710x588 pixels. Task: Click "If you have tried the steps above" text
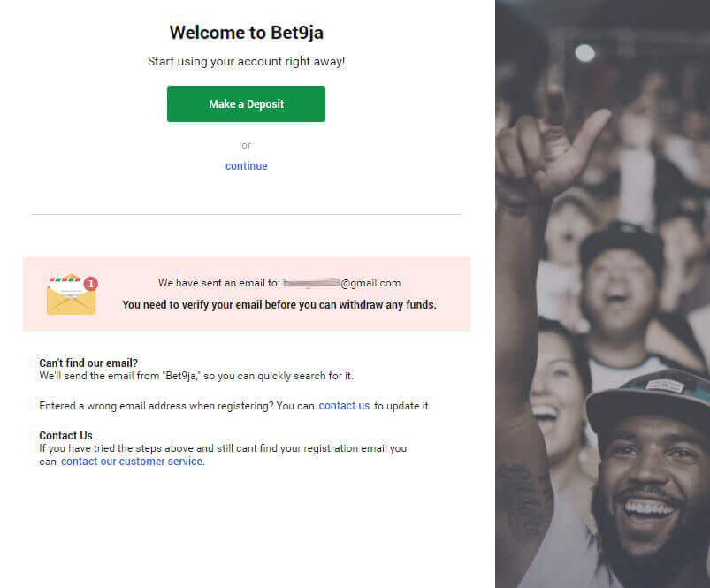223,448
